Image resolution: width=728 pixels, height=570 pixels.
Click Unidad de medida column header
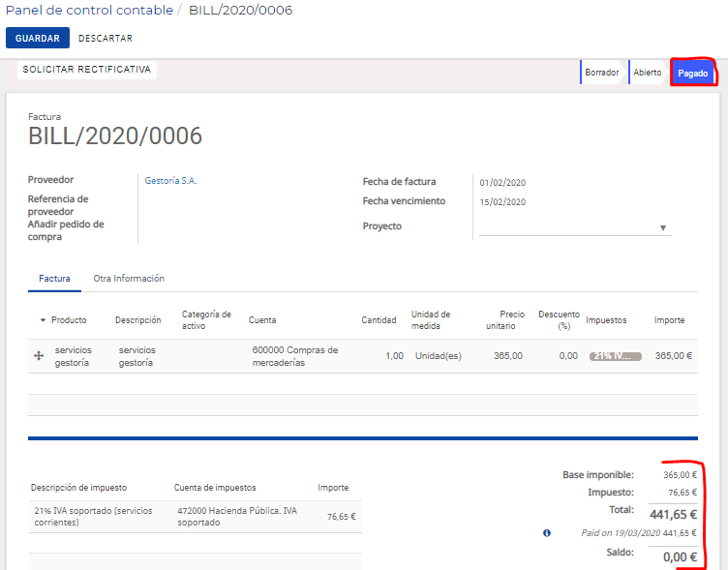431,320
